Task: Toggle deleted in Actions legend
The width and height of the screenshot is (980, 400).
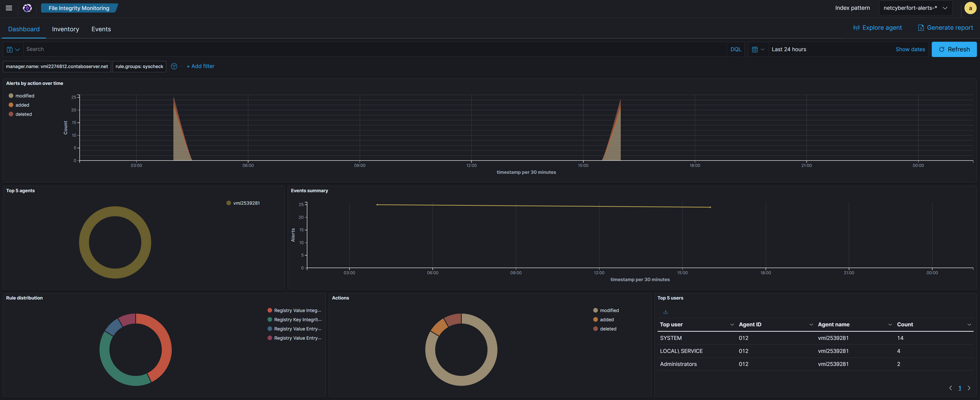Action: click(x=605, y=329)
